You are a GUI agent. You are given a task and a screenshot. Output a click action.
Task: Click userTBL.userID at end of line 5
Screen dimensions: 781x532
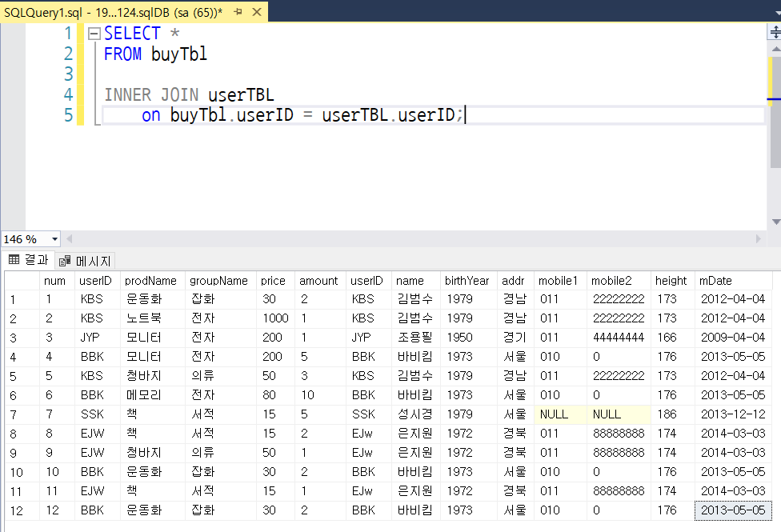388,115
